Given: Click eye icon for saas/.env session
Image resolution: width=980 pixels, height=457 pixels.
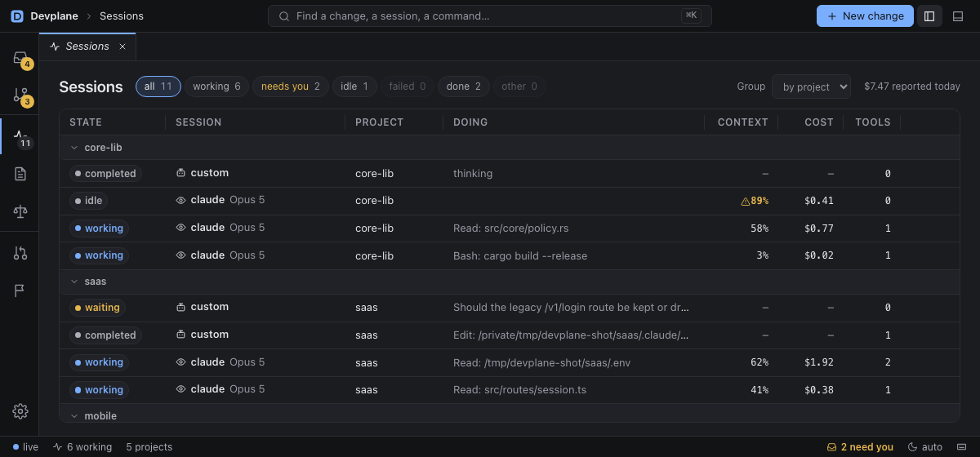Looking at the screenshot, I should tap(181, 362).
